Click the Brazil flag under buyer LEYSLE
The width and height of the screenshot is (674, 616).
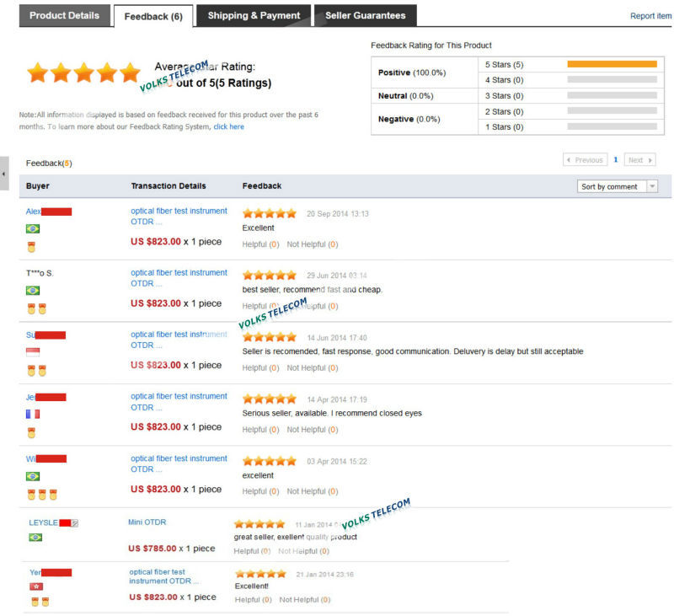pyautogui.click(x=35, y=537)
